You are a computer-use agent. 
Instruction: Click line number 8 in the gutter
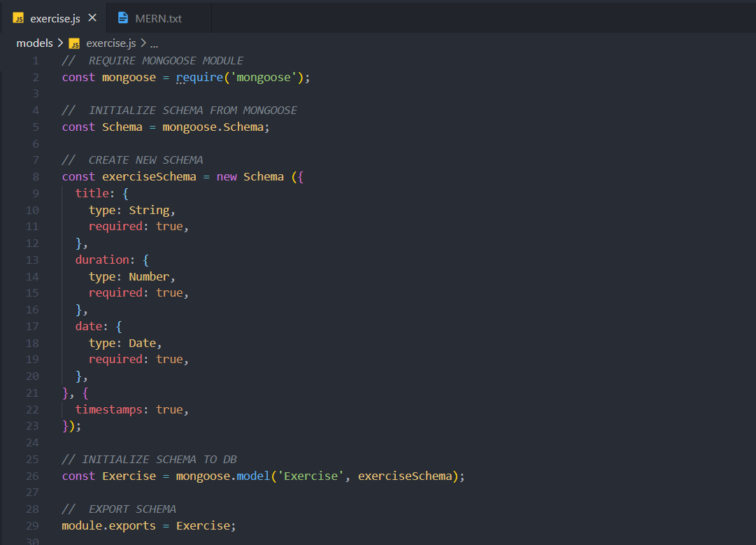36,176
